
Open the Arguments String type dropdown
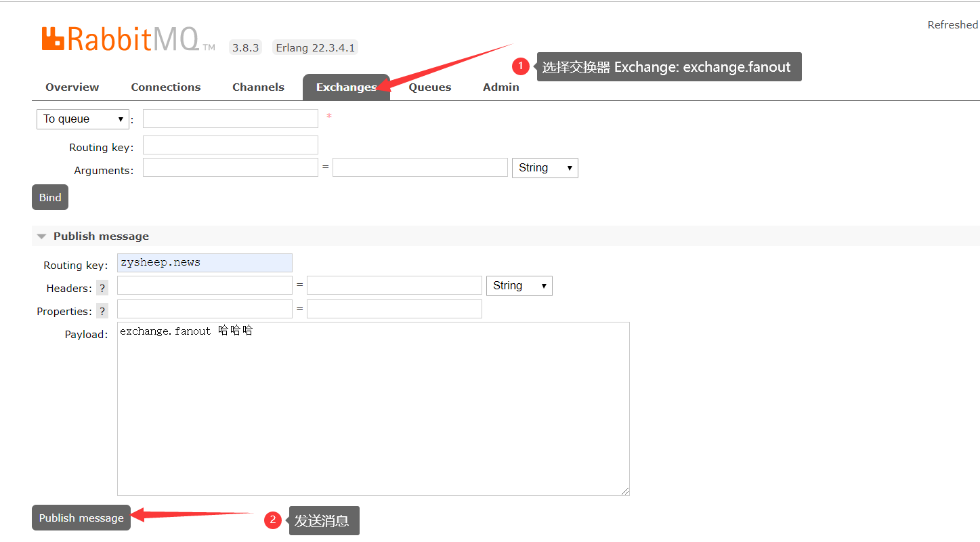[x=545, y=168]
